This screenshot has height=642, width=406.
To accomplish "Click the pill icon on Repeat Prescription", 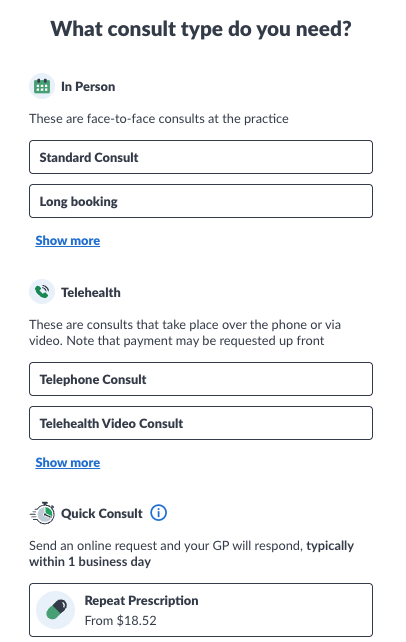I will 56,610.
